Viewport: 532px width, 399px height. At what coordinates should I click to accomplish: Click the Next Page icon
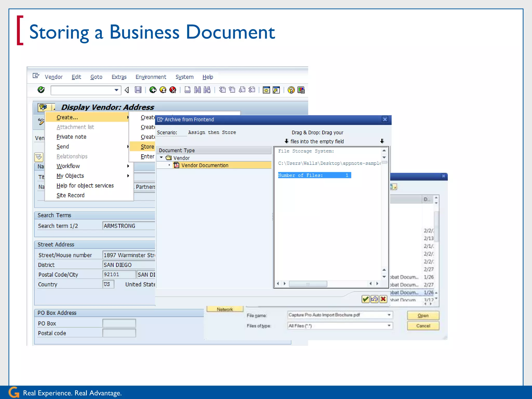click(242, 90)
